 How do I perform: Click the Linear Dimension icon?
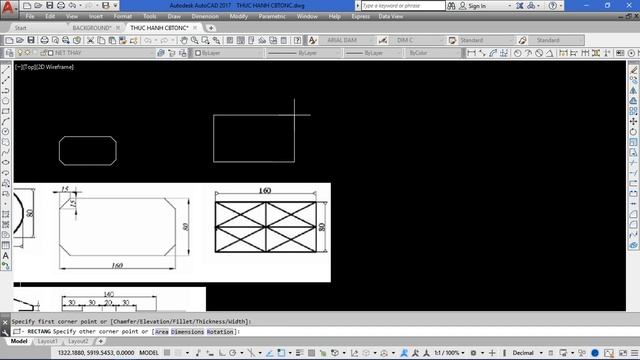[x=471, y=53]
